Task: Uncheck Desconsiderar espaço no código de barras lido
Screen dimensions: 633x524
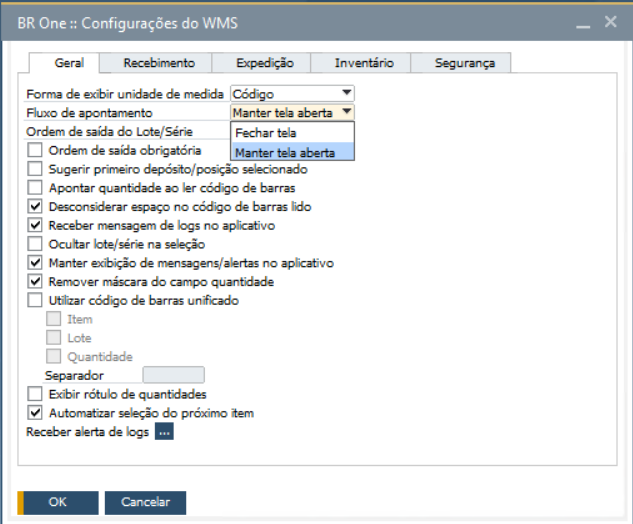Action: coord(36,207)
